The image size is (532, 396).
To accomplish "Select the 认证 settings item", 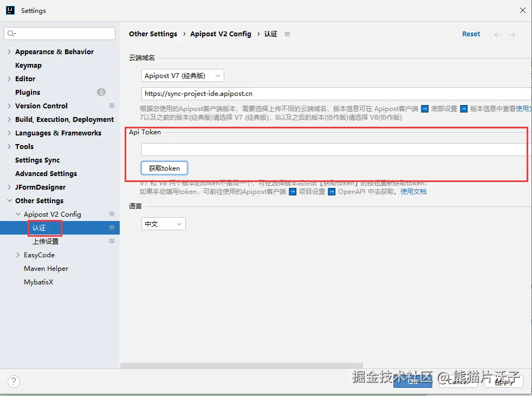I will pos(39,228).
